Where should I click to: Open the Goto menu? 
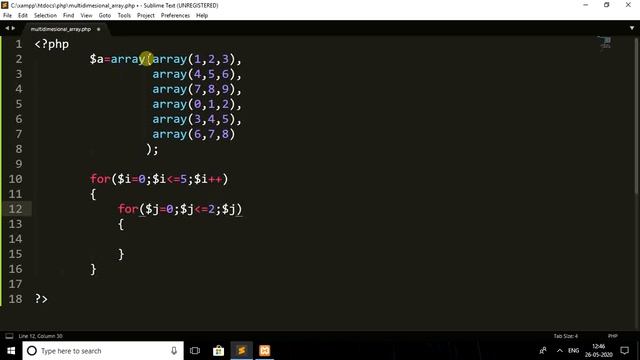pyautogui.click(x=104, y=16)
